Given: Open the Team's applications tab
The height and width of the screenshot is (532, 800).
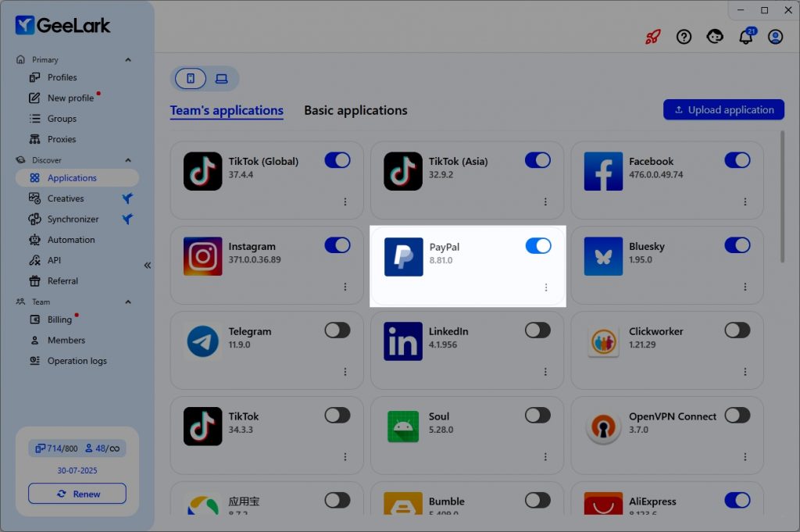Looking at the screenshot, I should click(x=227, y=111).
